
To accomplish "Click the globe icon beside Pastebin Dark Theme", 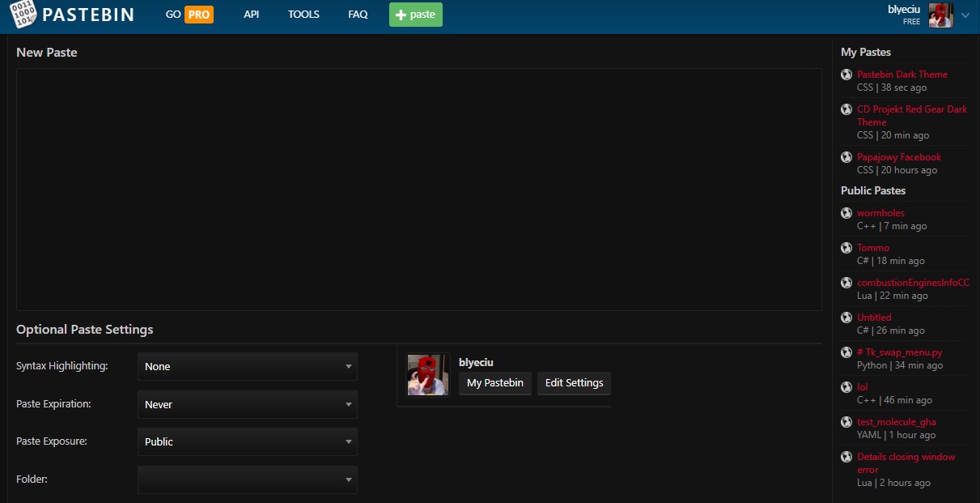I will pos(846,75).
